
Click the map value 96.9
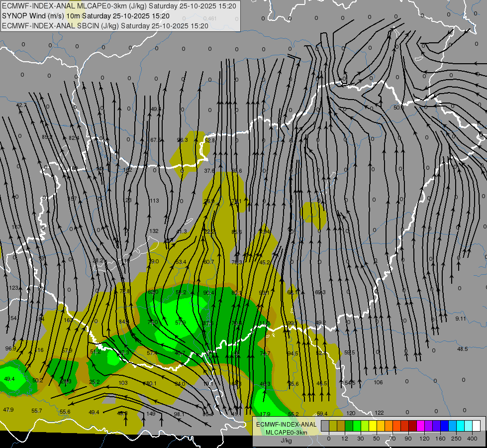10,348
